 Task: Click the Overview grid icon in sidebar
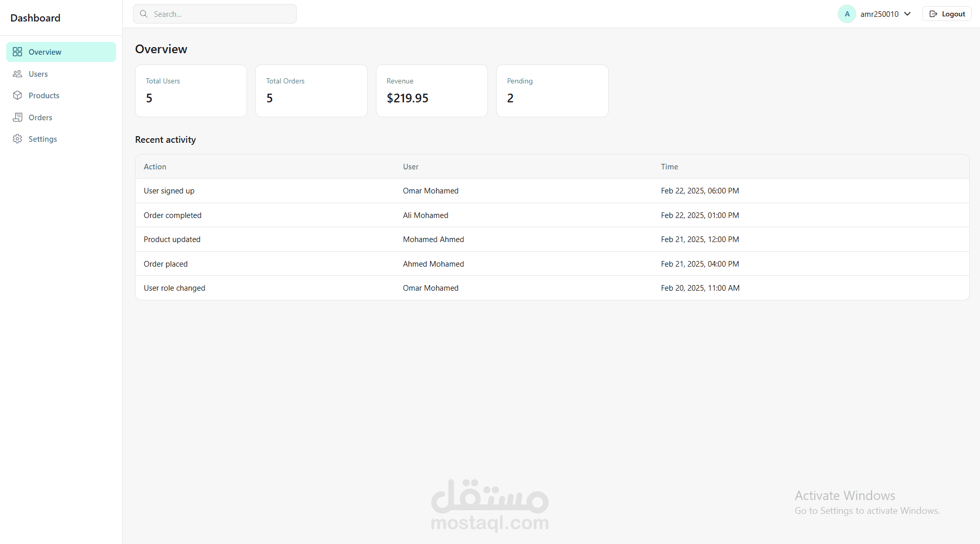click(17, 52)
